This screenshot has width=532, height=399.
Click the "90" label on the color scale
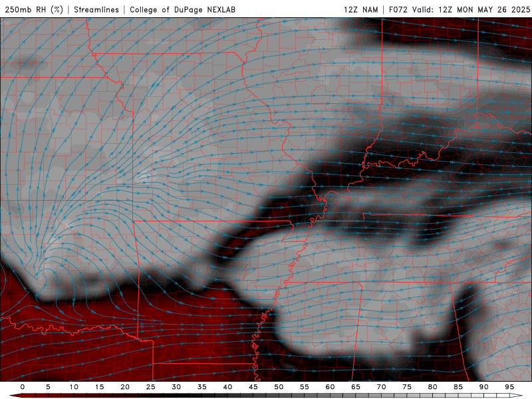(483, 387)
